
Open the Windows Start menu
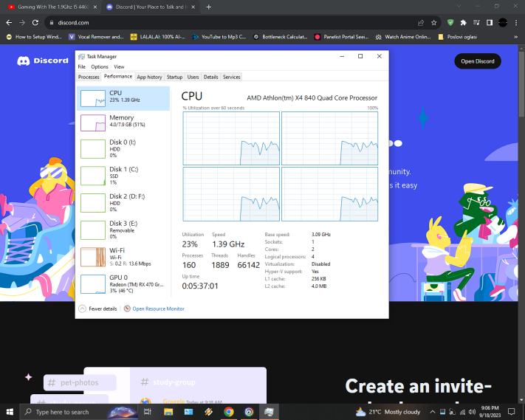pyautogui.click(x=10, y=412)
